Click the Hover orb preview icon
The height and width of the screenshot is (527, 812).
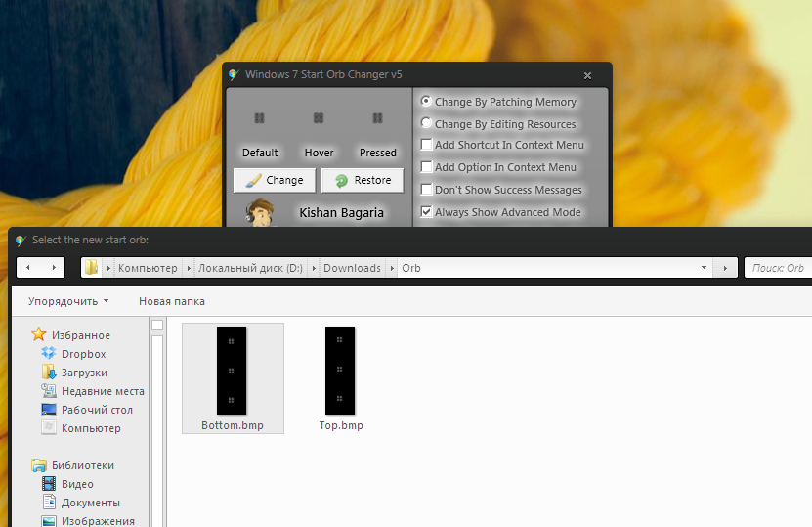click(319, 118)
